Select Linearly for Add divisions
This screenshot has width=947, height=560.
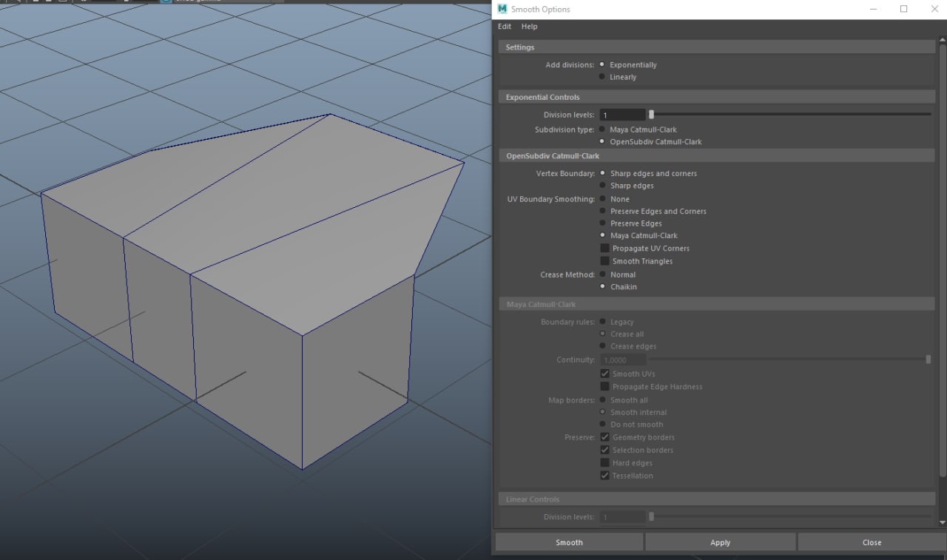click(602, 77)
